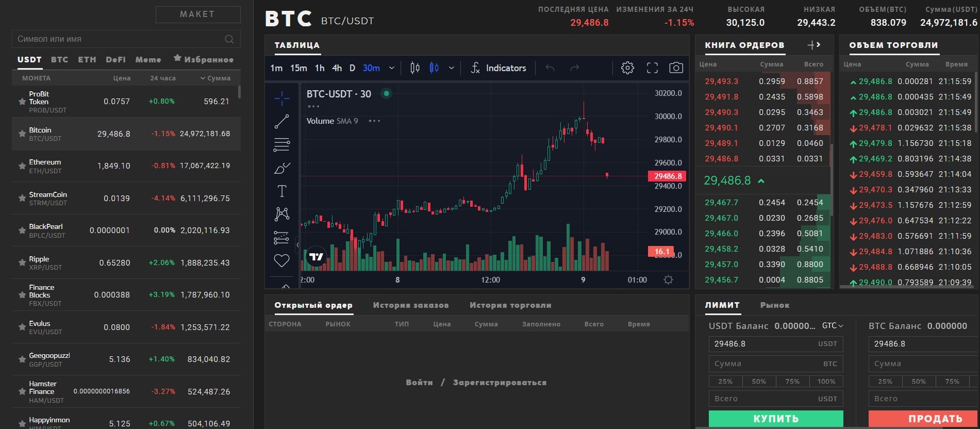Click the red ПРОДАТЬ button
Viewport: 980px width, 429px height.
924,419
